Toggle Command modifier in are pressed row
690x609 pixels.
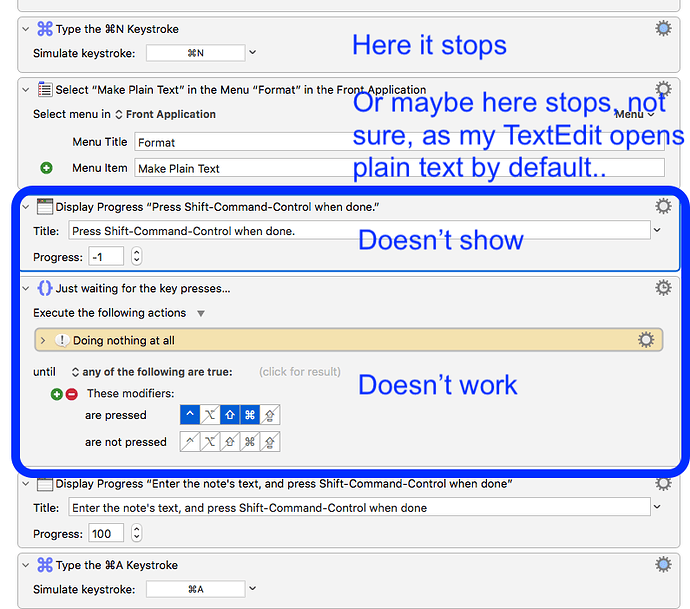pyautogui.click(x=250, y=415)
